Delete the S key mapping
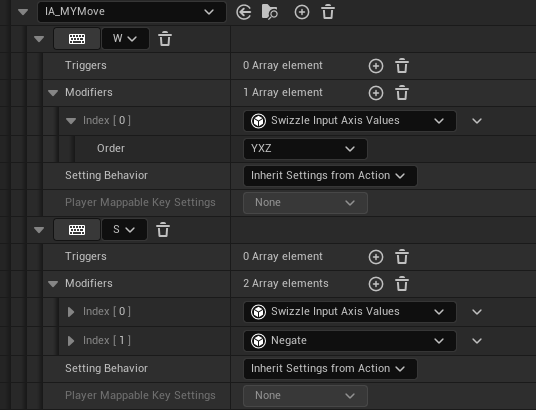This screenshot has height=410, width=536. click(163, 230)
